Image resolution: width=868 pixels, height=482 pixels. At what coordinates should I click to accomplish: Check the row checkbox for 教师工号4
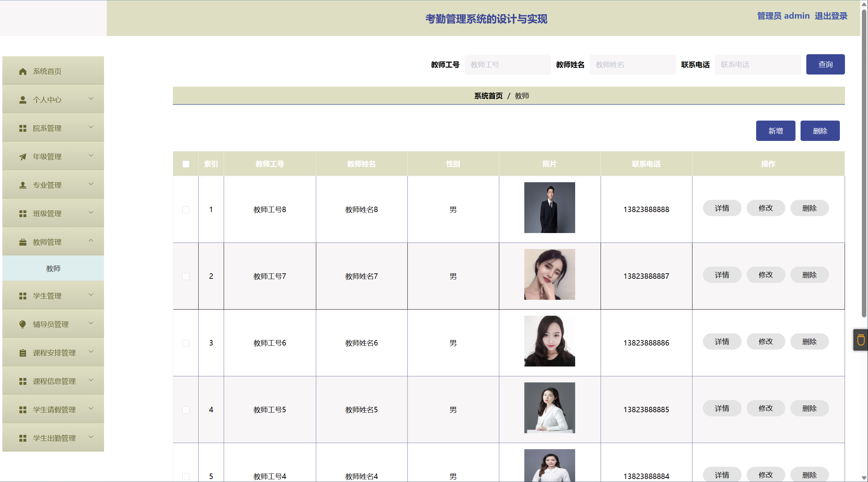click(x=186, y=477)
